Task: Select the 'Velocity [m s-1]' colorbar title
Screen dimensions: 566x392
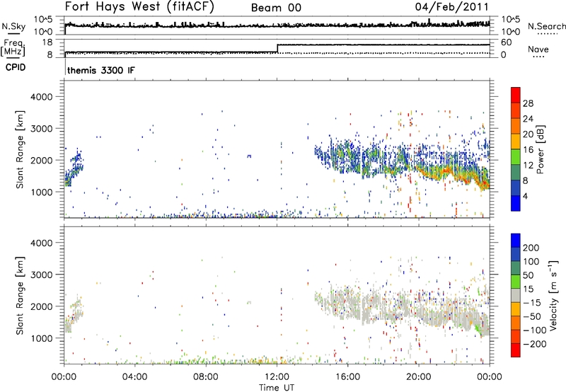Action: coord(553,295)
